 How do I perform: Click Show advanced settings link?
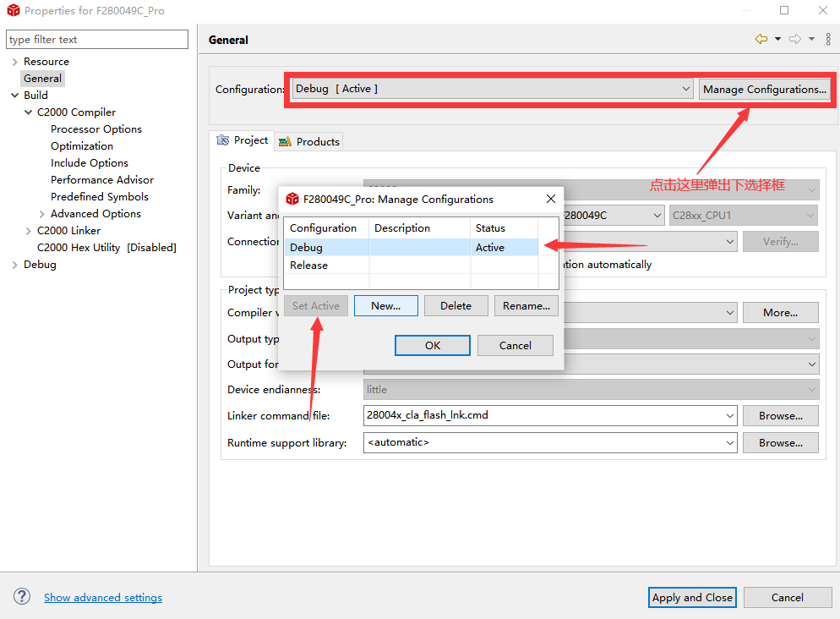103,597
